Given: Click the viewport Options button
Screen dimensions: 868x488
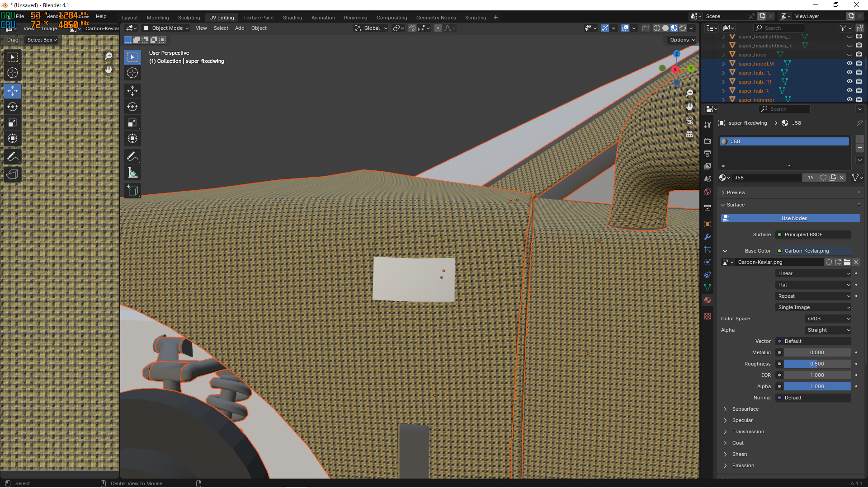Looking at the screenshot, I should pyautogui.click(x=682, y=40).
